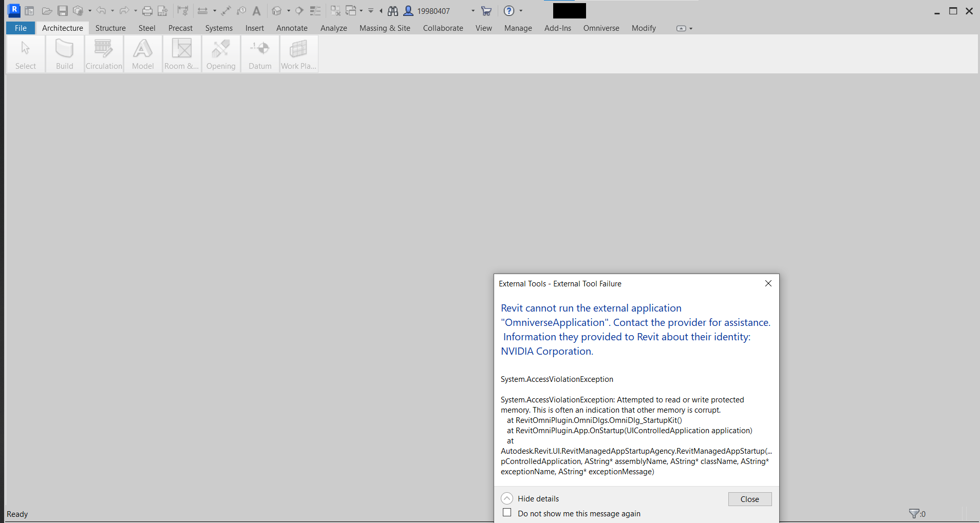Screen dimensions: 980x523
Task: Click the 'Ready' status bar text
Action: tap(17, 514)
